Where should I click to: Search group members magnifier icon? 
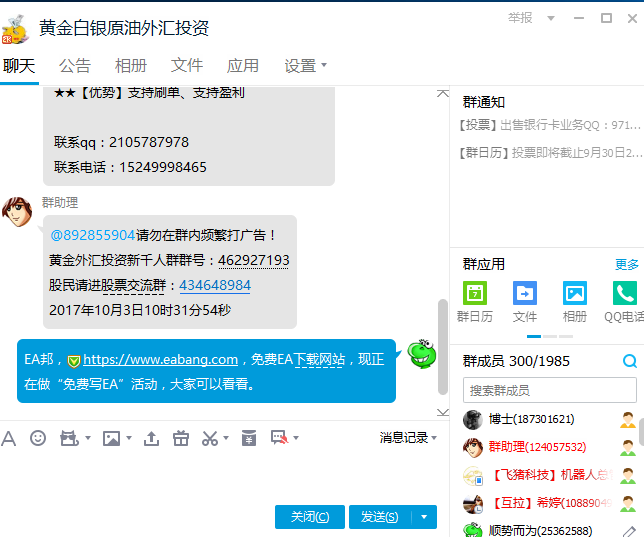[x=630, y=361]
